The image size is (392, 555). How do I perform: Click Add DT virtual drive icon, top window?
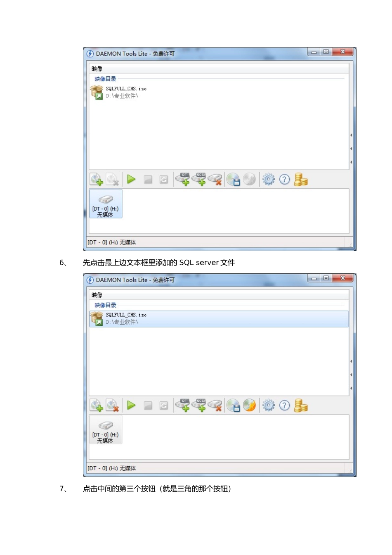183,179
